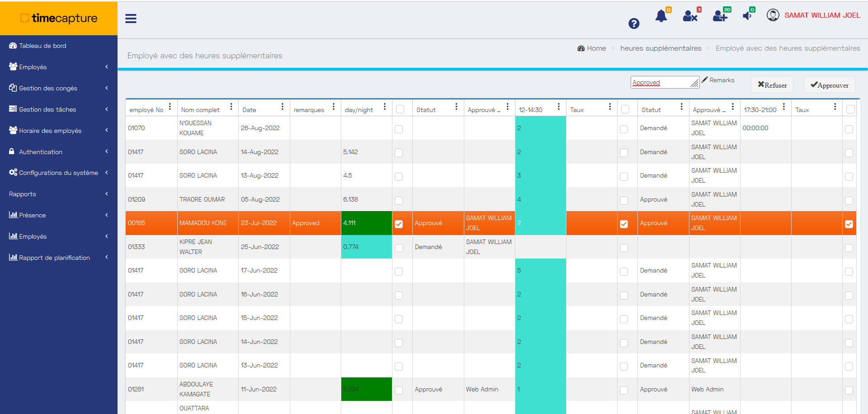Click the Remarks label
868x414 pixels.
(x=722, y=80)
